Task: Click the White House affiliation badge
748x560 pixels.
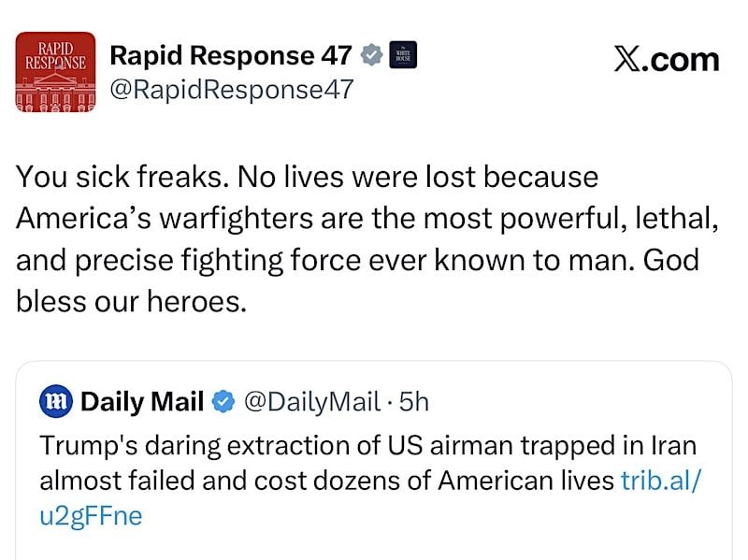Action: pyautogui.click(x=402, y=55)
